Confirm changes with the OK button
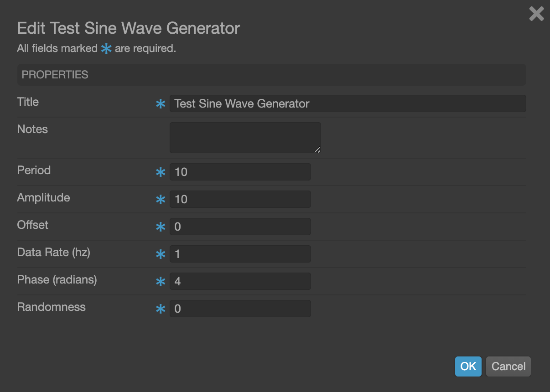This screenshot has height=392, width=550. click(x=468, y=366)
